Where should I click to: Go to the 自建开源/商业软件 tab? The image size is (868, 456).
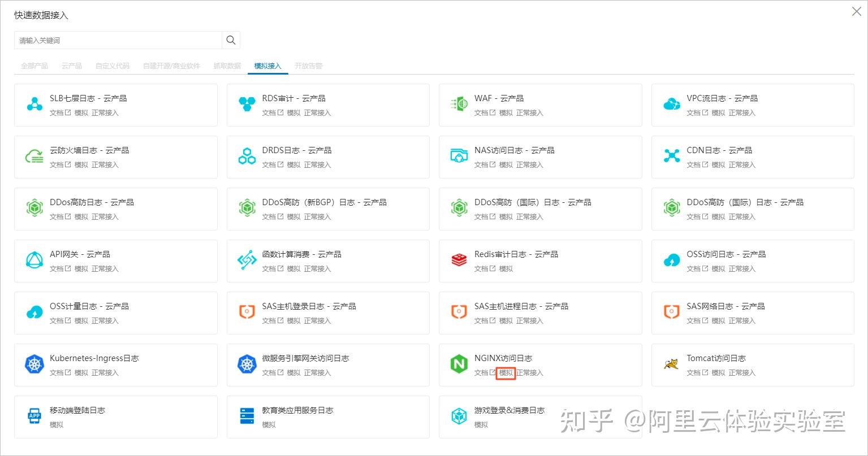point(172,66)
